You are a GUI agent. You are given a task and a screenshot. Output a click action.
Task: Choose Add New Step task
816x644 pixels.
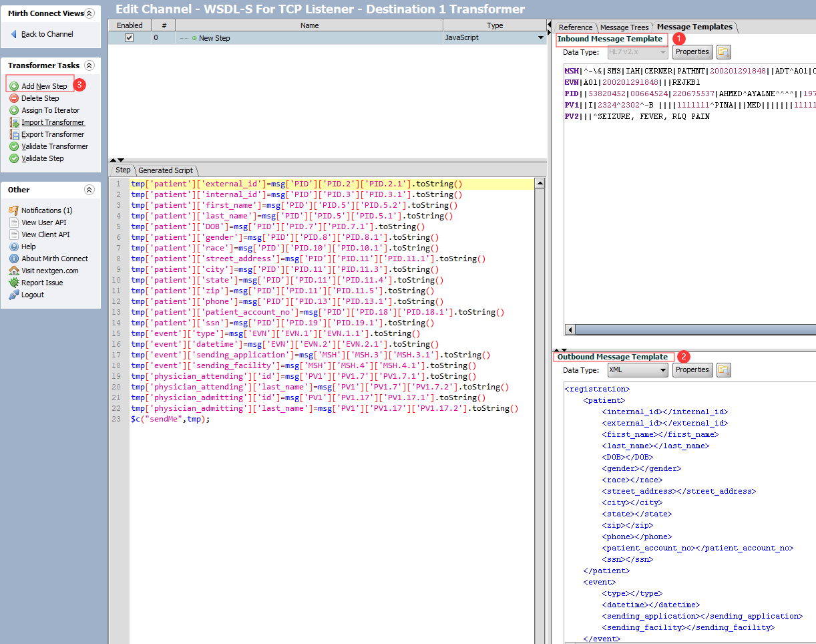pos(44,86)
